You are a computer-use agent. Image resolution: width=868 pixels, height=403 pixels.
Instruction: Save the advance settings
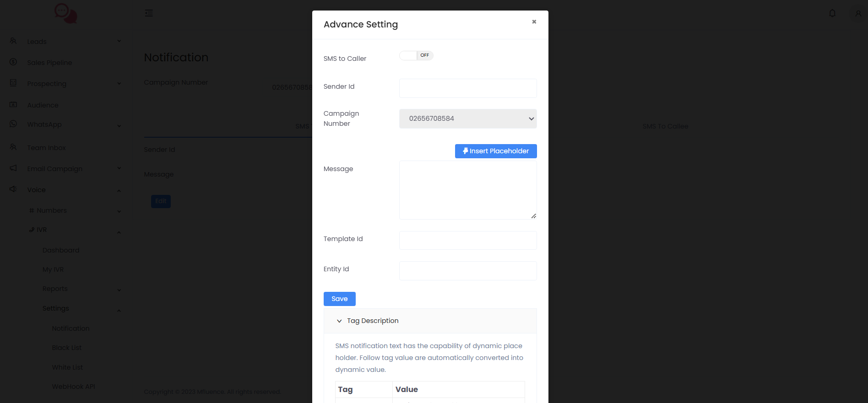coord(339,299)
